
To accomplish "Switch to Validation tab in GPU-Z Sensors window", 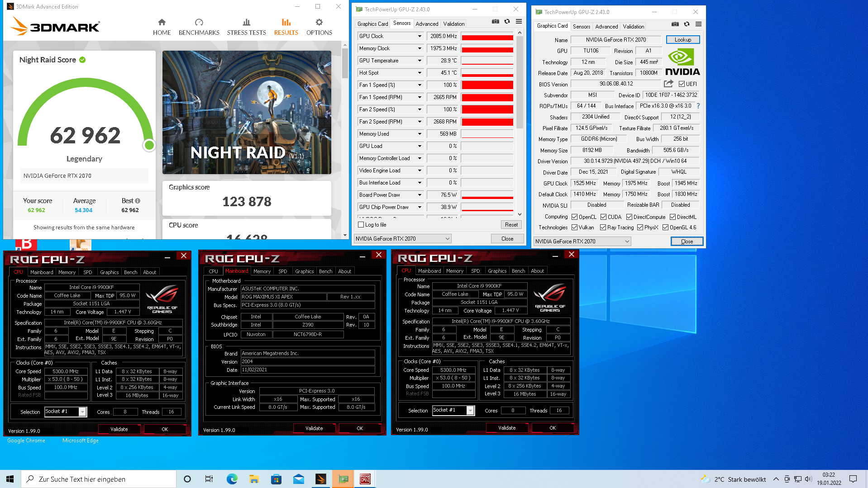I will pyautogui.click(x=454, y=24).
